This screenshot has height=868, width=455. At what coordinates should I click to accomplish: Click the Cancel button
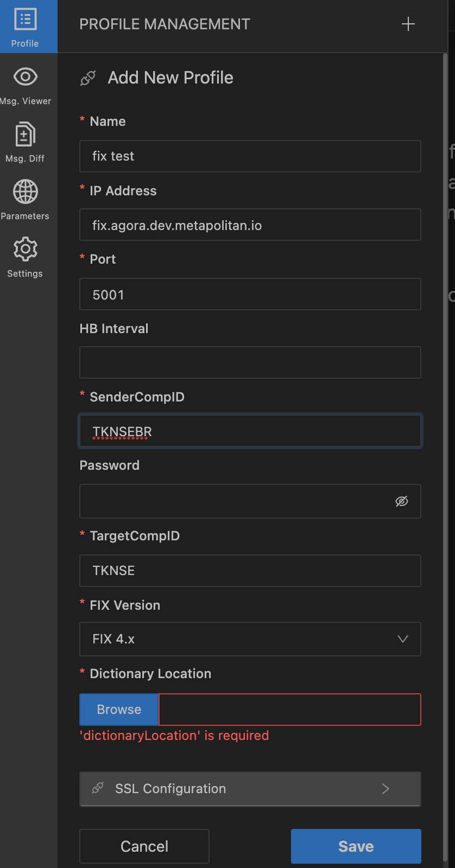click(144, 846)
